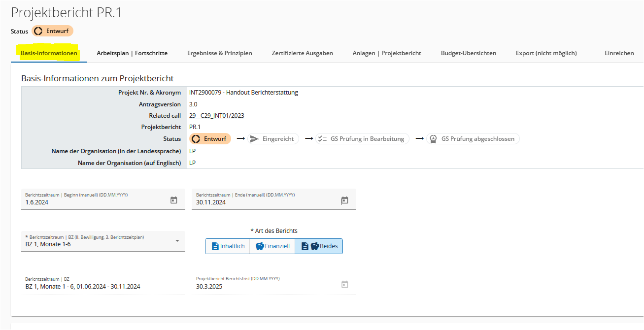Click Entwurf chip in the status workflow row
644x330 pixels.
[x=210, y=139]
